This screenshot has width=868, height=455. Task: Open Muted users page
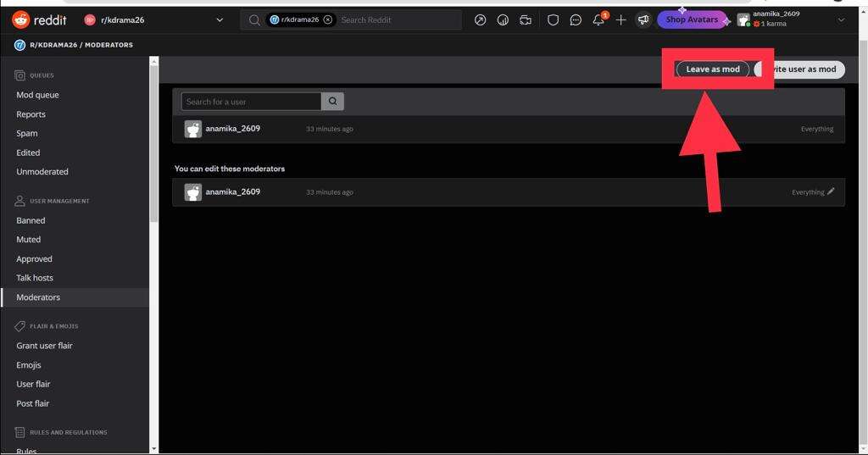(x=29, y=240)
